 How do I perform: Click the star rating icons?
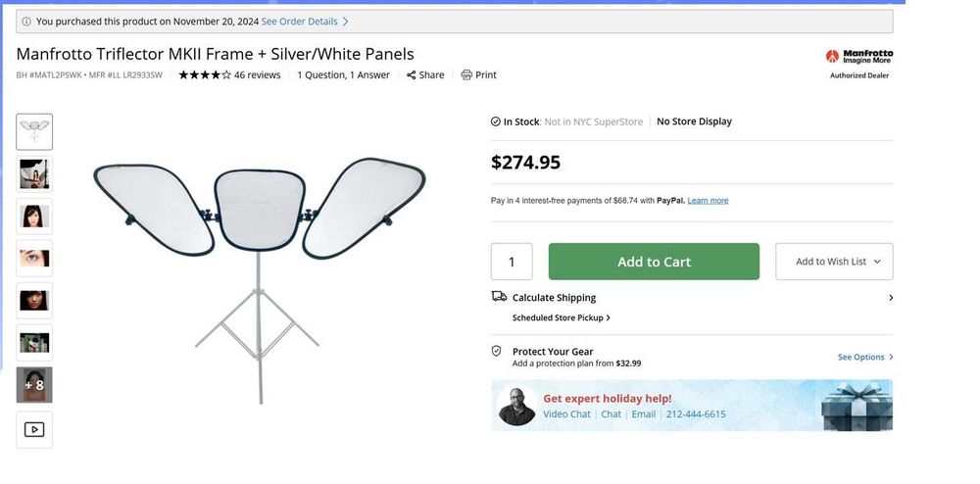click(205, 75)
